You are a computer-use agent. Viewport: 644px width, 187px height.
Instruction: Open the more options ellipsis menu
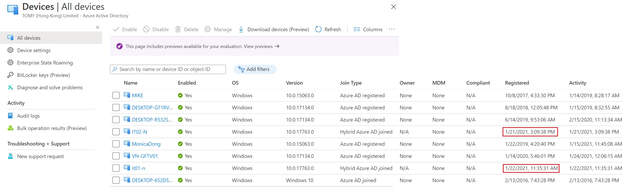[x=392, y=29]
